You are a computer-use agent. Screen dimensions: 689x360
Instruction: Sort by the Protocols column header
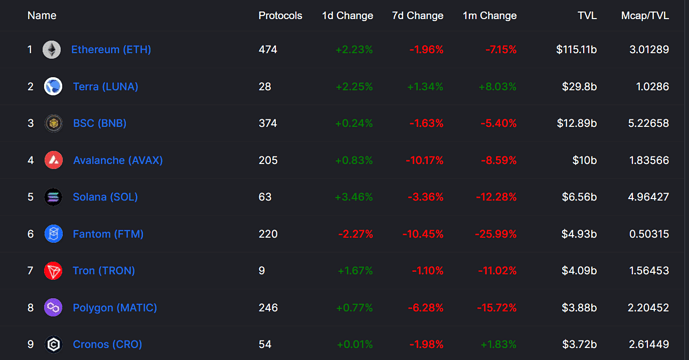click(x=280, y=16)
